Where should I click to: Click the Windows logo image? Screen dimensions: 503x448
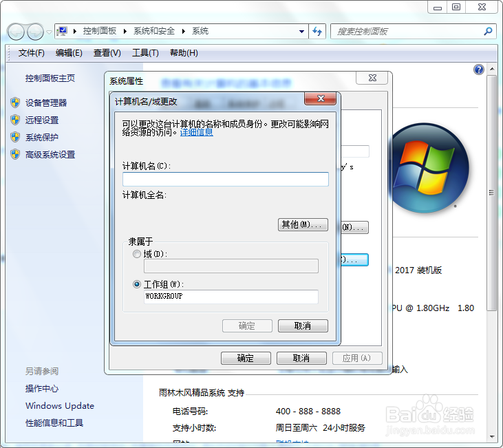(x=430, y=168)
